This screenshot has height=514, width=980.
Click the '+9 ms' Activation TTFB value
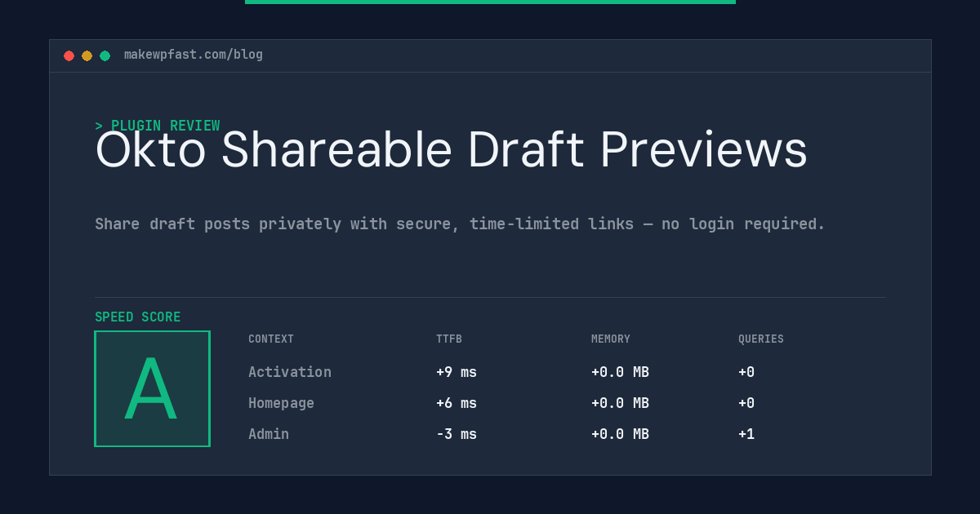(x=457, y=372)
